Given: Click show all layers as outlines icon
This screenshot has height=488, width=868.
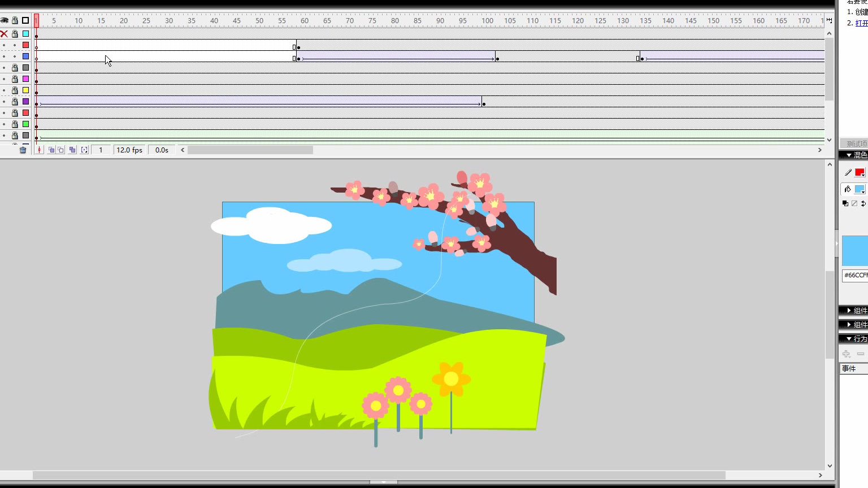Looking at the screenshot, I should [25, 21].
